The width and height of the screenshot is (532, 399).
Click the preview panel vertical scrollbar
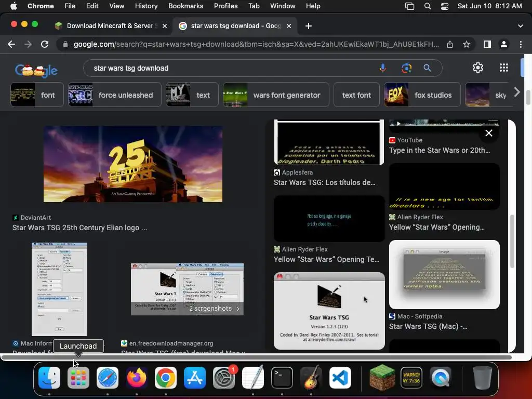512,241
